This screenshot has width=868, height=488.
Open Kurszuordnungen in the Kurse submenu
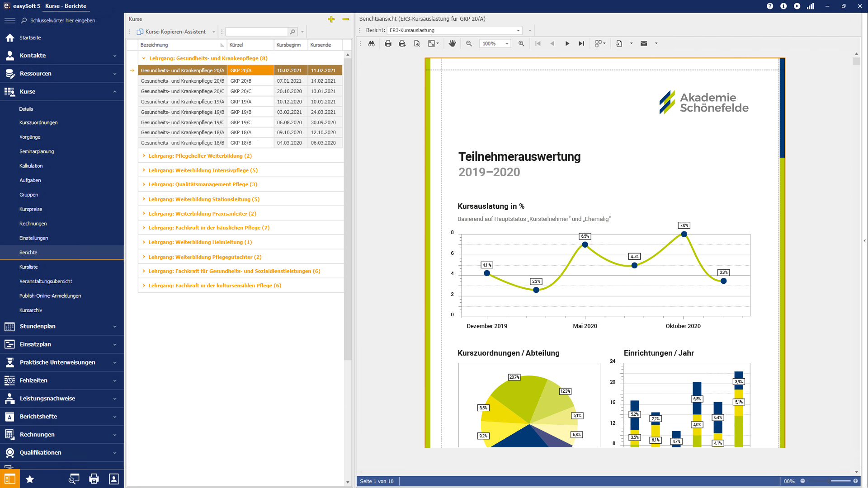38,122
